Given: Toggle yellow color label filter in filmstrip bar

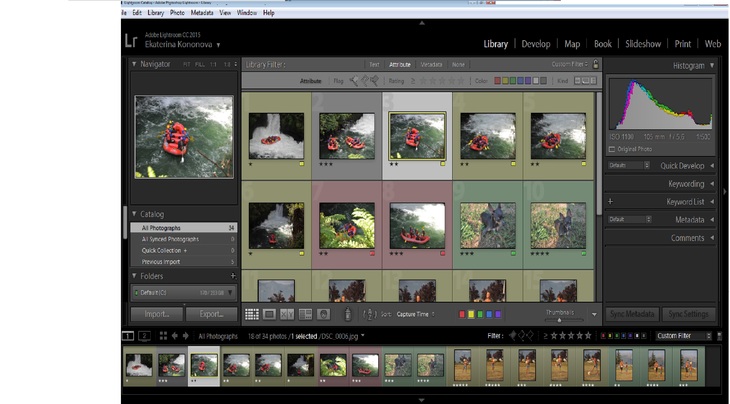Looking at the screenshot, I should click(x=611, y=336).
